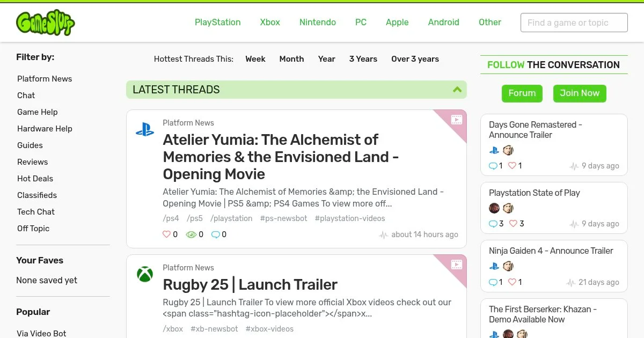Filter by Classifieds

[37, 195]
